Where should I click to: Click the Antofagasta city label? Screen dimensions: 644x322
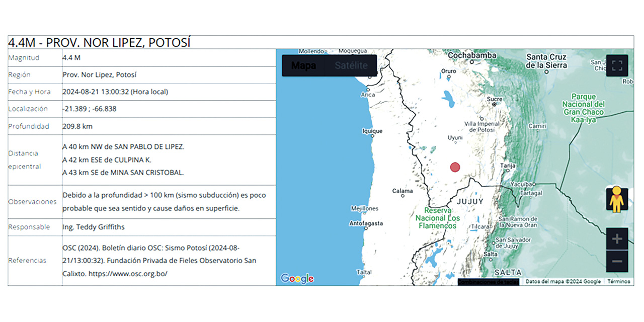(366, 223)
